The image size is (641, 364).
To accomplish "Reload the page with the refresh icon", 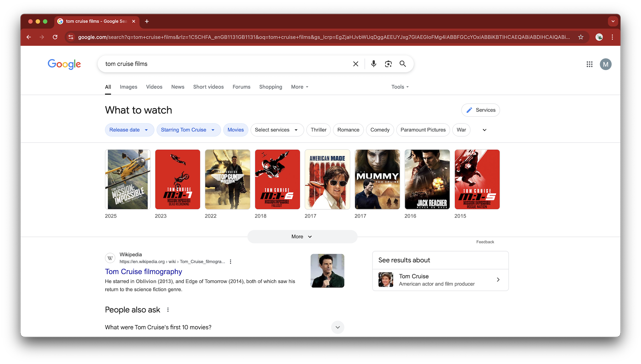I will 55,37.
